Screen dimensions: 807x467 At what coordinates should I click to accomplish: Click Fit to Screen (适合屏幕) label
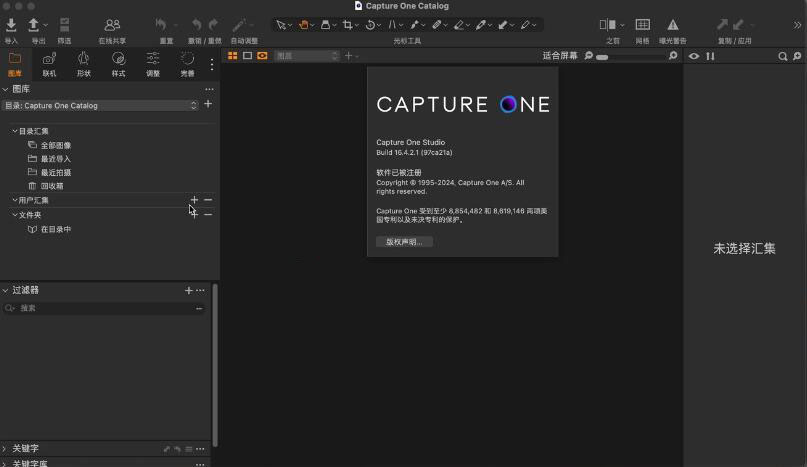[x=560, y=56]
